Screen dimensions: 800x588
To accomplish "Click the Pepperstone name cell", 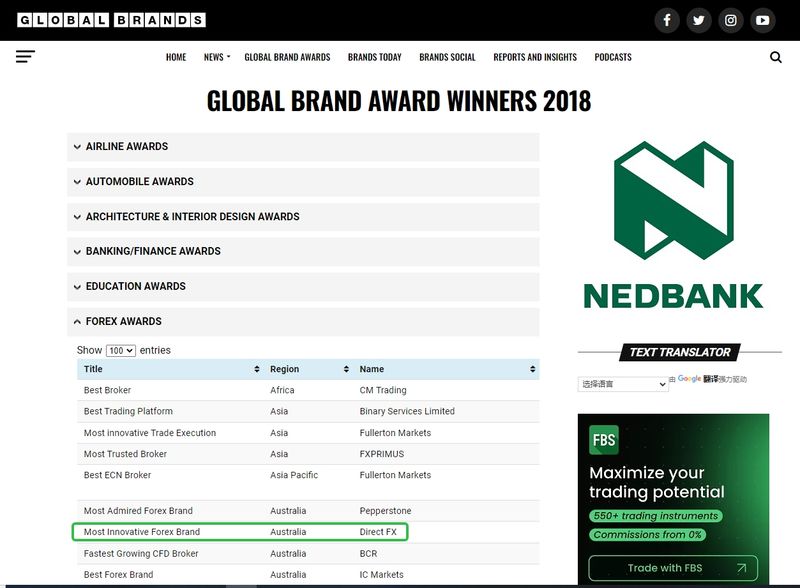I will click(385, 511).
